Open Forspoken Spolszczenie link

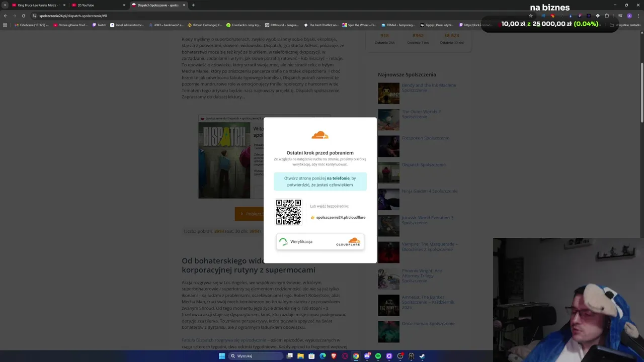tap(425, 138)
